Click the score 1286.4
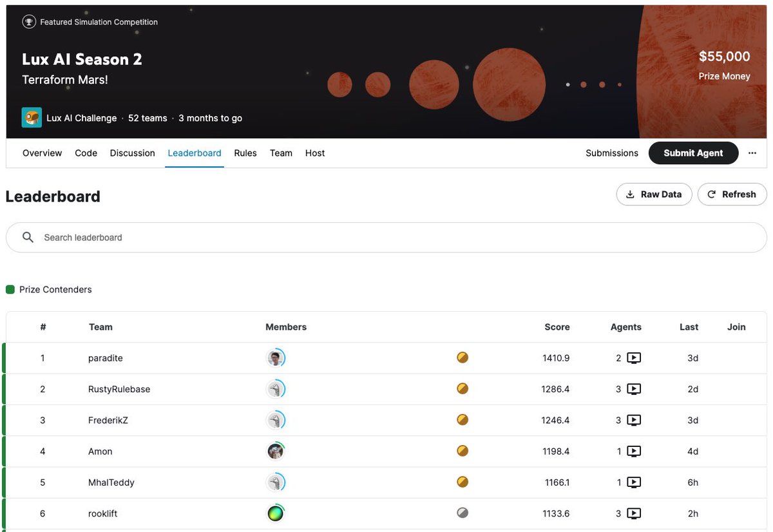 [x=556, y=389]
